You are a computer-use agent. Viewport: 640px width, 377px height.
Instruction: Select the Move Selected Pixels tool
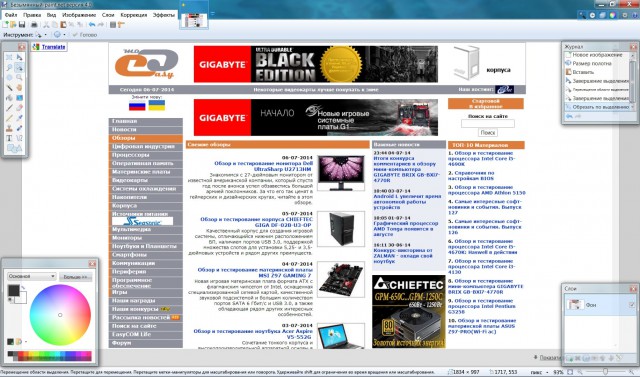click(x=19, y=57)
